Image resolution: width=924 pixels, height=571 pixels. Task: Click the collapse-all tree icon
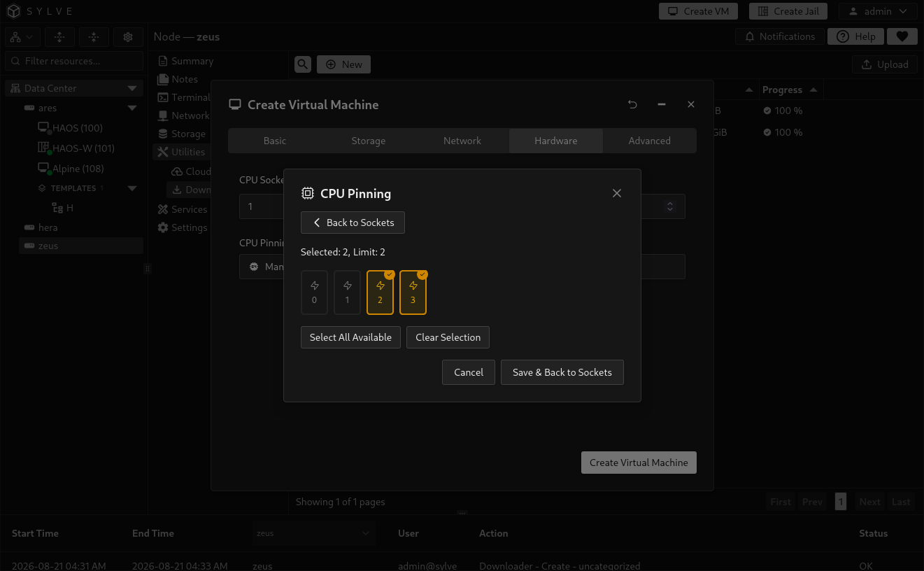[x=94, y=37]
